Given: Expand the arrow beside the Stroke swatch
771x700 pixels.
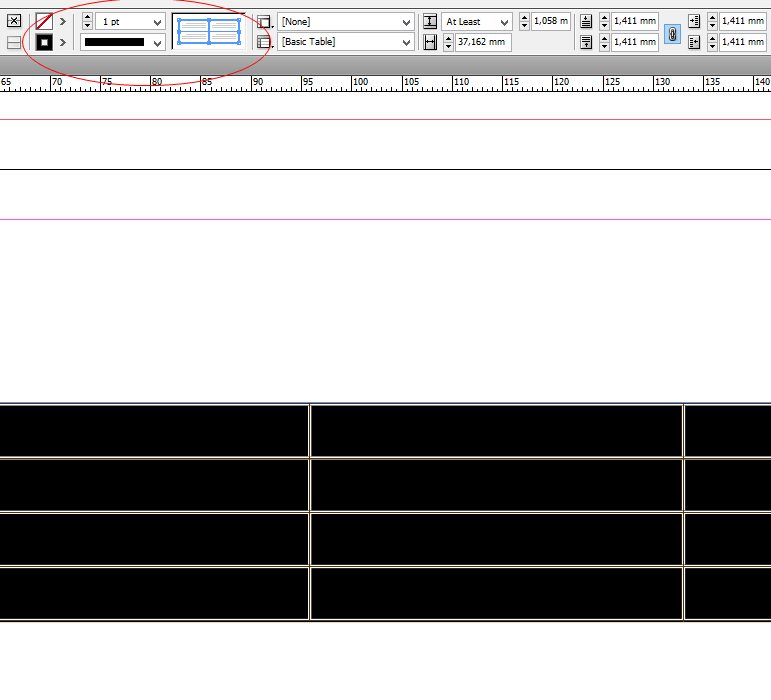Looking at the screenshot, I should (x=63, y=43).
